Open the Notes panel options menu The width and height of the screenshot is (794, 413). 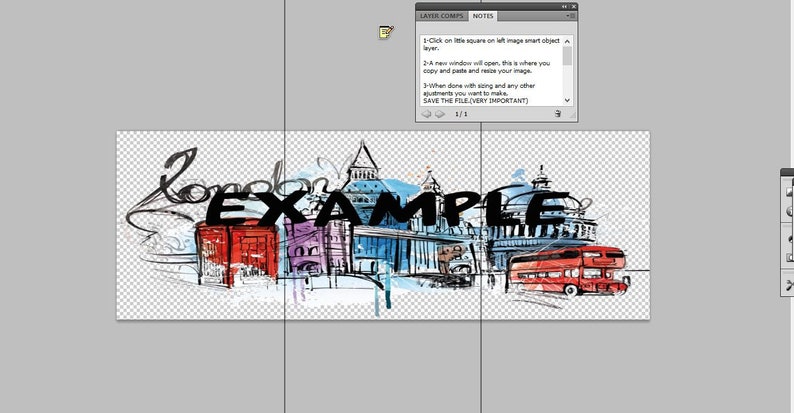pos(570,16)
